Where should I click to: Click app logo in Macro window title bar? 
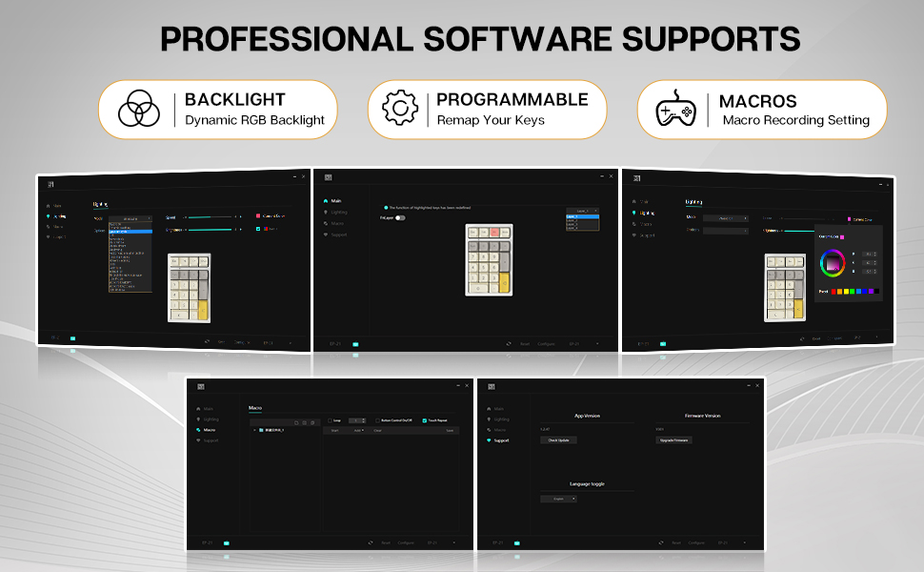coord(200,387)
